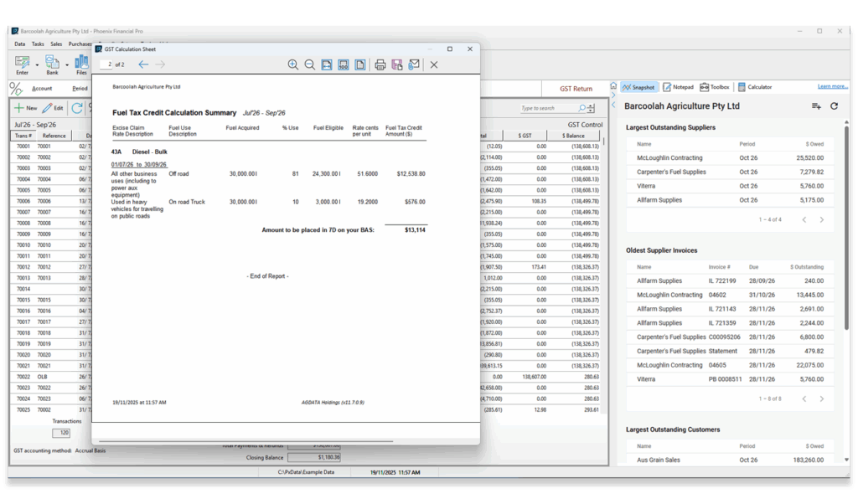The height and width of the screenshot is (504, 858).
Task: Refresh the Barcoolah Agriculture snapshot panel
Action: pos(834,106)
